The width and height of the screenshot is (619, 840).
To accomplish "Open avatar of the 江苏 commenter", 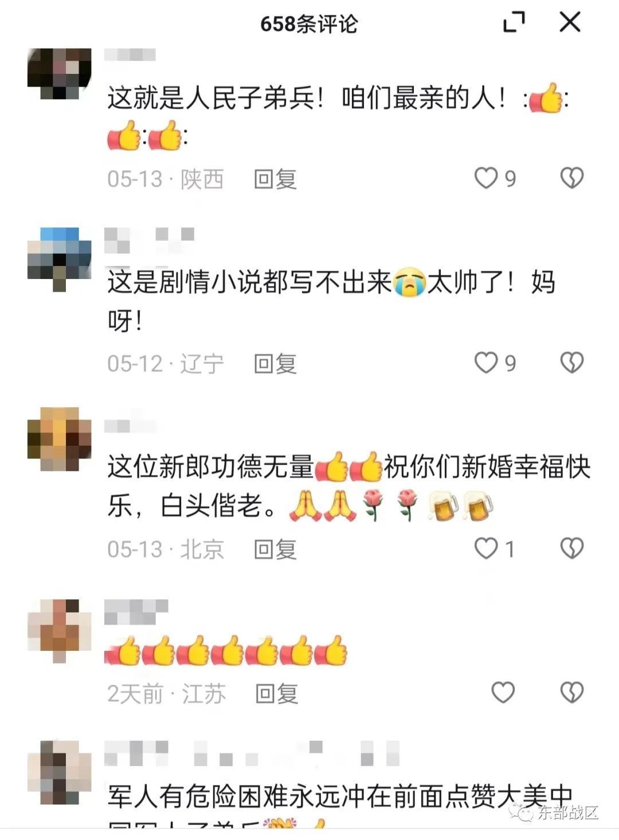I will click(59, 631).
